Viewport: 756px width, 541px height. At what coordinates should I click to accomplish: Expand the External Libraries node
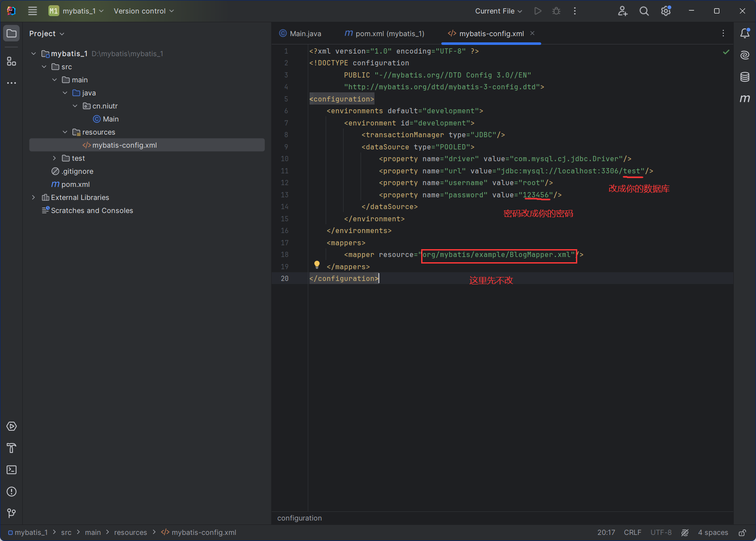tap(34, 197)
